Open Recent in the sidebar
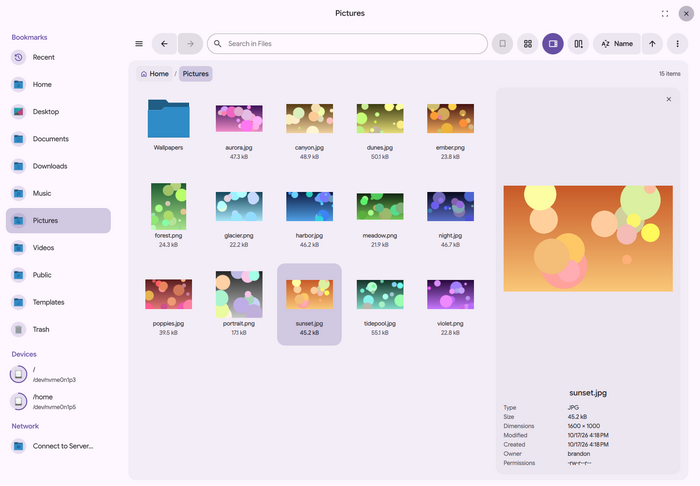Image resolution: width=700 pixels, height=486 pixels. click(58, 57)
